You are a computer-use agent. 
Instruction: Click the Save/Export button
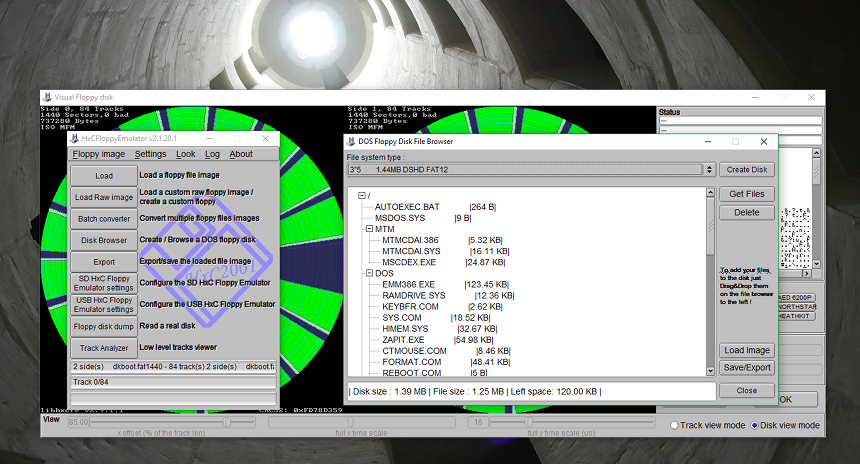746,367
